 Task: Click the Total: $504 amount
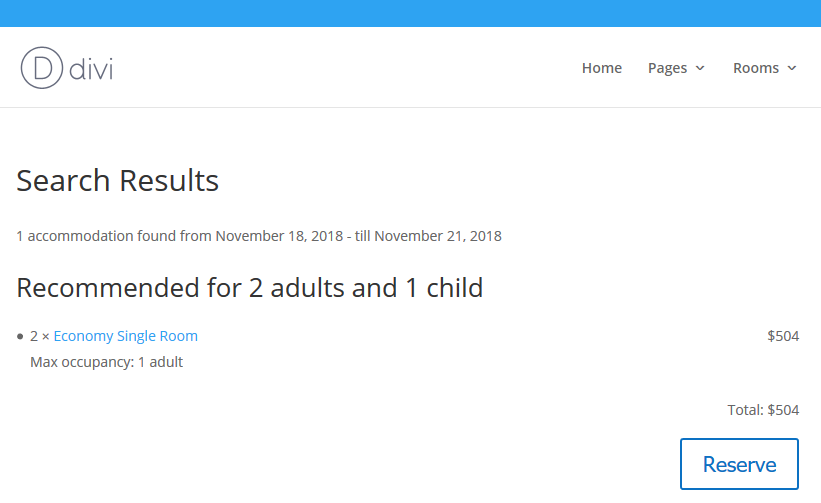763,410
